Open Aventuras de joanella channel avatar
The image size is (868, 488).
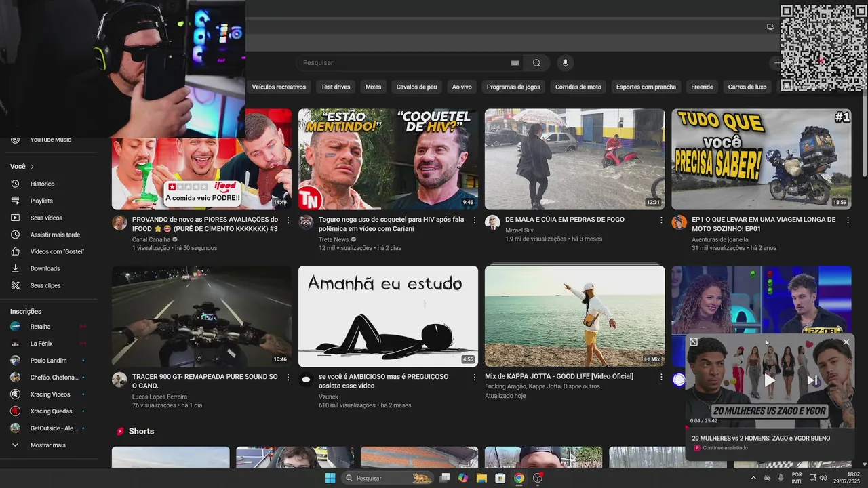point(679,223)
